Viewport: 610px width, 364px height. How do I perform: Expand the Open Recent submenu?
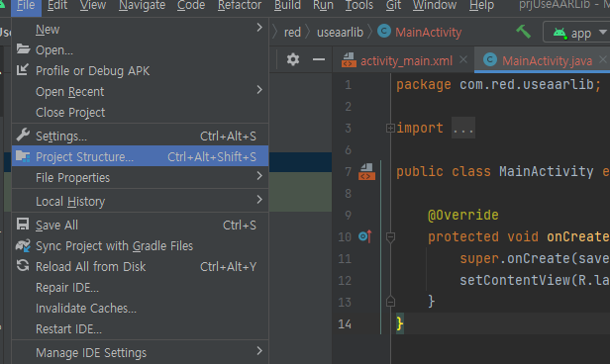[140, 92]
